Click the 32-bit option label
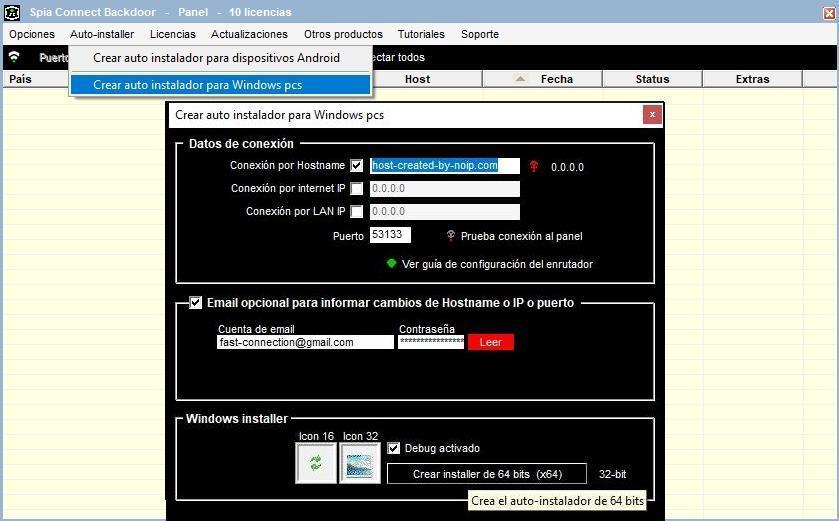Image resolution: width=839 pixels, height=521 pixels. click(x=612, y=474)
